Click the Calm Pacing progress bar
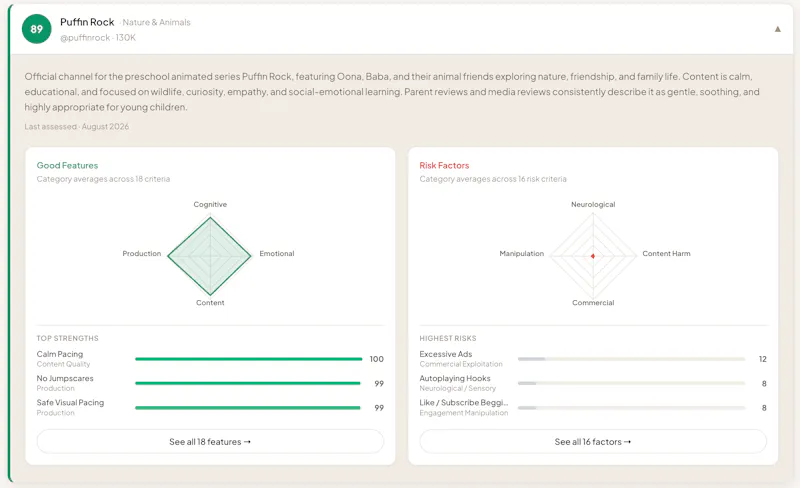Screen dimensions: 800x488 click(x=248, y=359)
